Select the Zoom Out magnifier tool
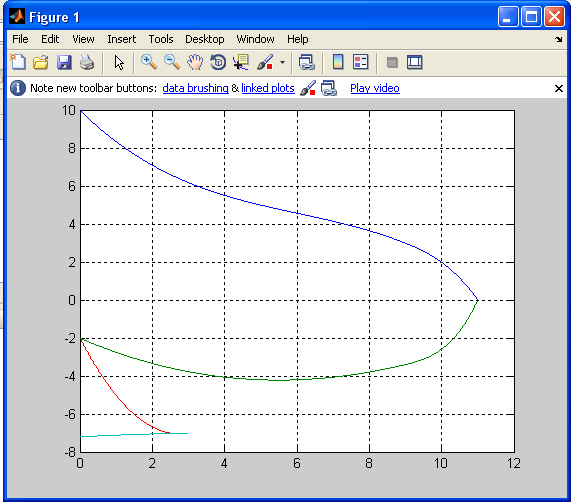 [x=172, y=62]
